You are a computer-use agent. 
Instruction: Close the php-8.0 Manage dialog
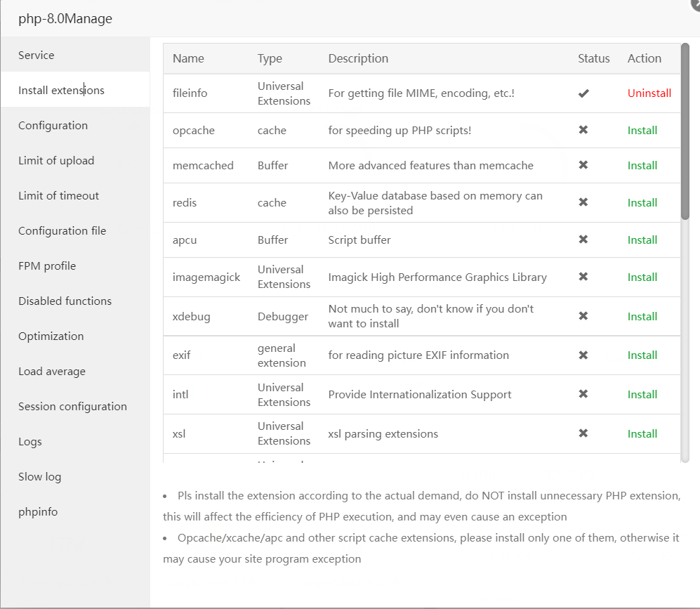pos(695,4)
